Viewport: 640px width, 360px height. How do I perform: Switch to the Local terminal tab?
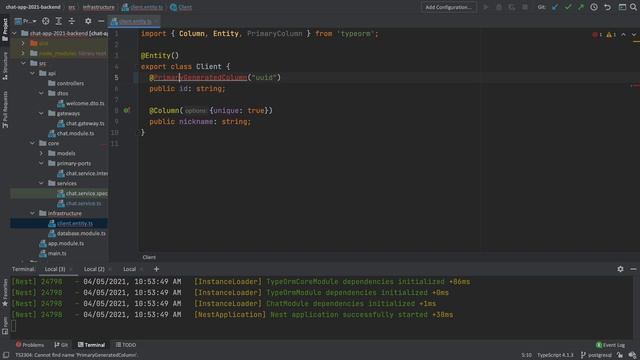(129, 269)
